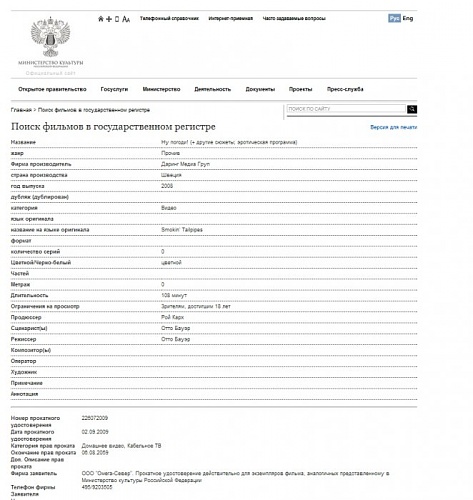This screenshot has width=473, height=500.
Task: Click the mobile version icon in header
Action: pyautogui.click(x=117, y=19)
